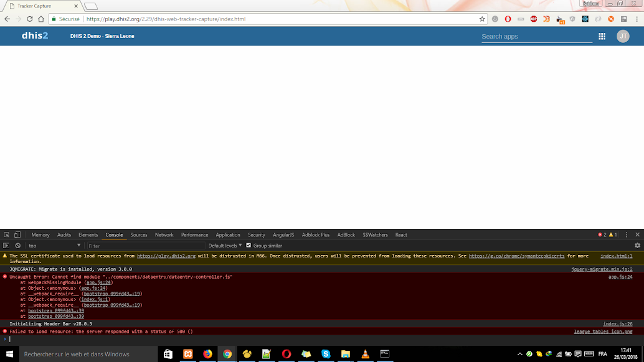
Task: Switch to the Network tab in DevTools
Action: point(164,235)
